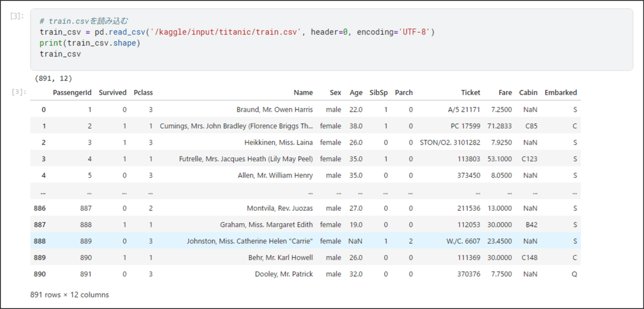Viewport: 644px width, 309px height.
Task: Select cabin value C85
Action: (x=531, y=126)
